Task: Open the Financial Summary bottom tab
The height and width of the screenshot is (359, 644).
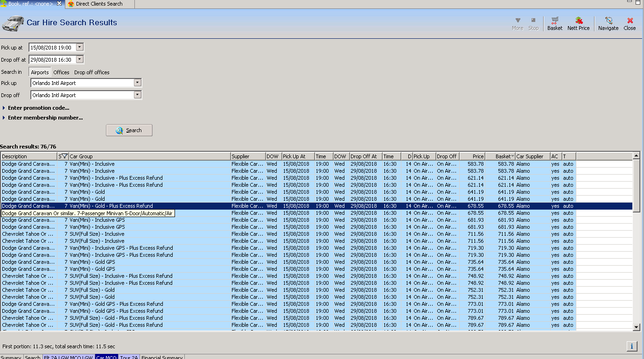Action: click(162, 357)
